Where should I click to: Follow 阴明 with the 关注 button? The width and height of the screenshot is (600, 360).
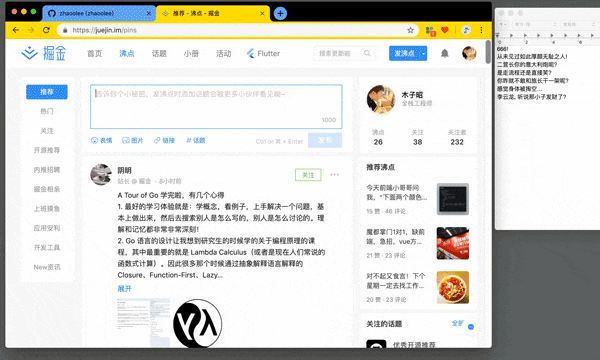[308, 175]
